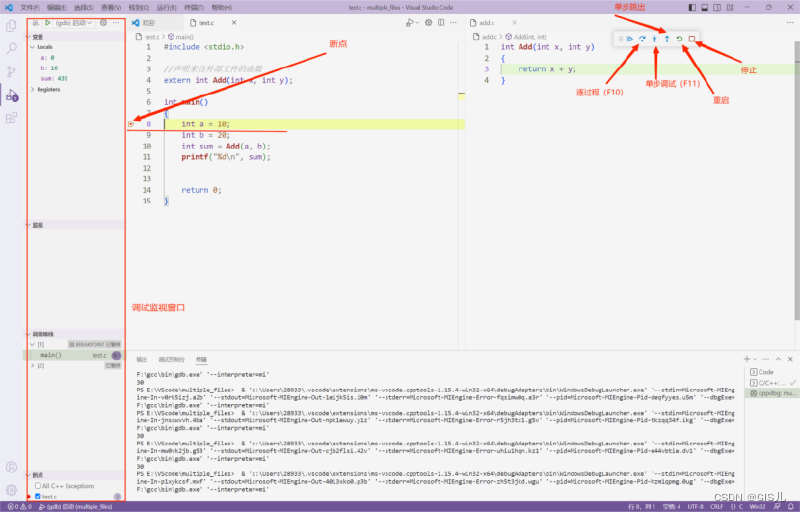The width and height of the screenshot is (800, 512).
Task: Click Step Out in the debug toolbar
Action: pyautogui.click(x=667, y=39)
